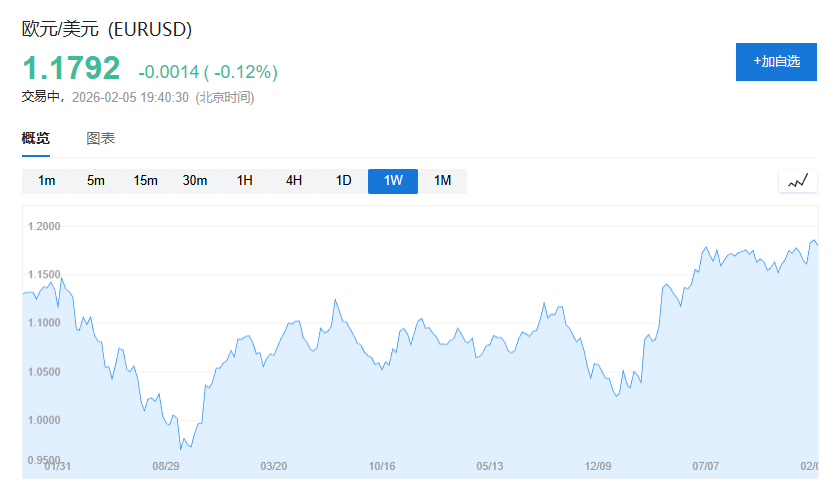Click the -0.0014 (-0.12%) change value
836x487 pixels.
tap(208, 71)
